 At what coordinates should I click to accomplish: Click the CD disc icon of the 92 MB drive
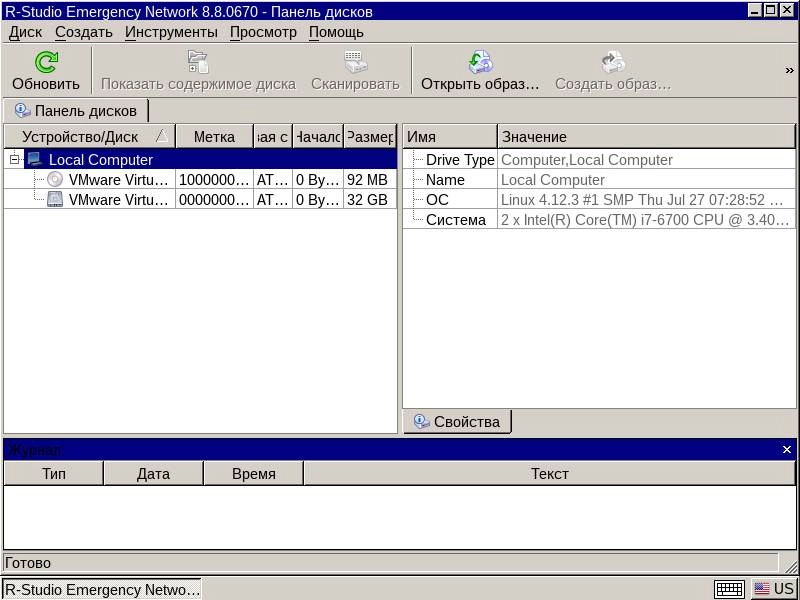[55, 179]
